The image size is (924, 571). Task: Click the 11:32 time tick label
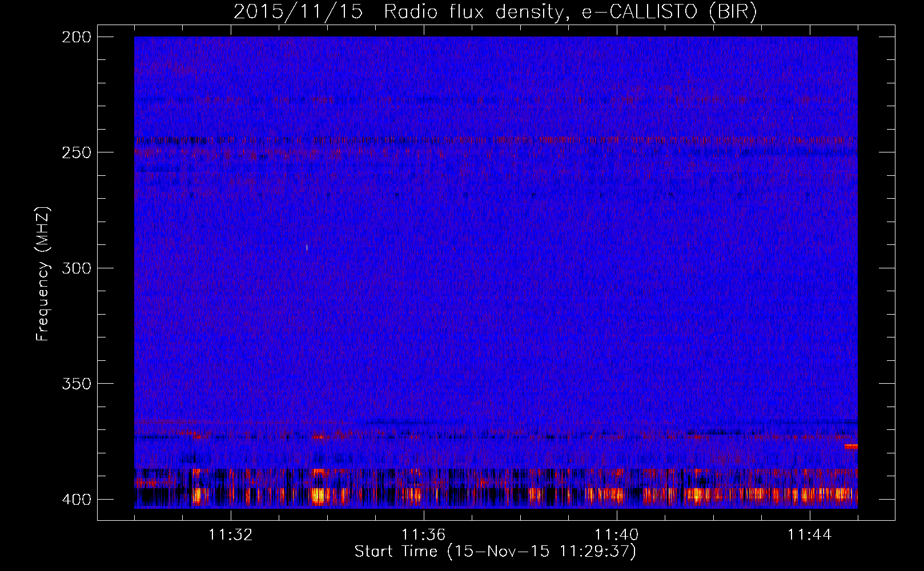pos(231,535)
